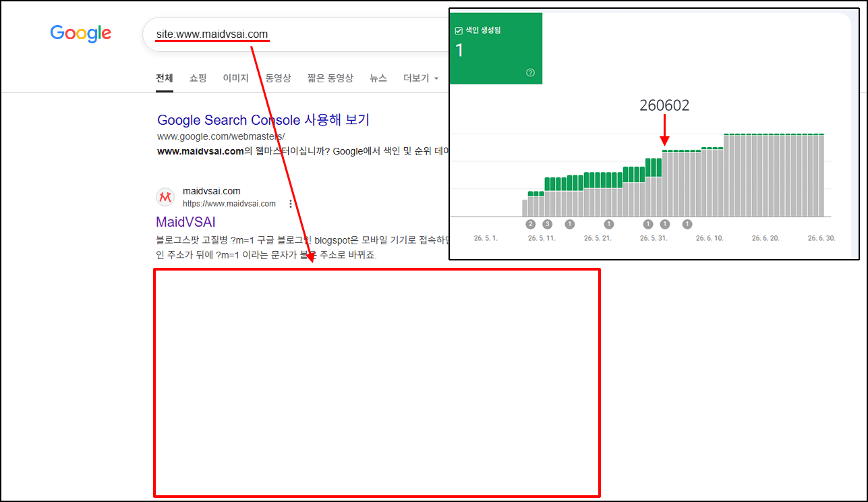Click the https://www.maidvsai.com address text

pyautogui.click(x=229, y=204)
